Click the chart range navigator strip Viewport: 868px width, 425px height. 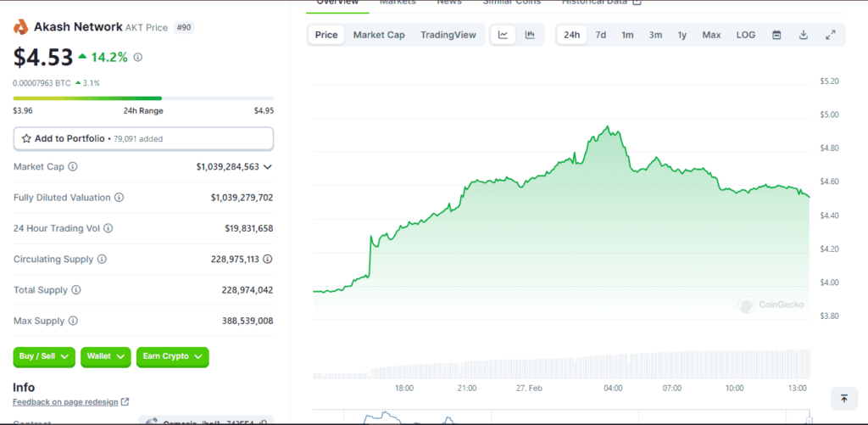click(x=561, y=417)
